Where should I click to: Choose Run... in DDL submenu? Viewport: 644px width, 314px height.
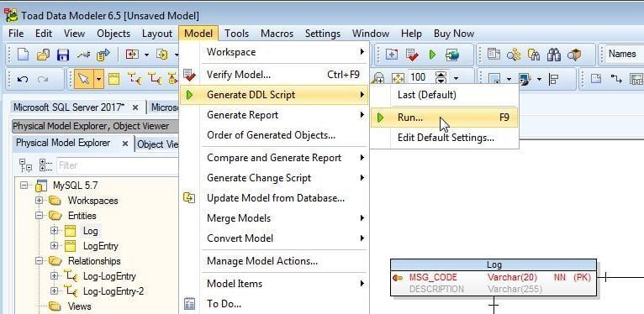click(445, 118)
